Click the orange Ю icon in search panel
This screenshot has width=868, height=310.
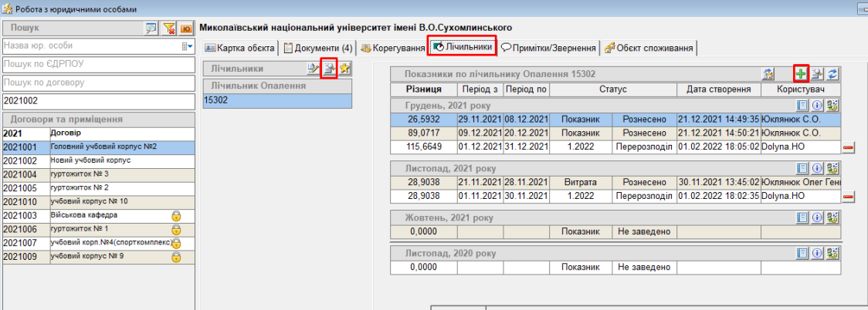coord(186,29)
